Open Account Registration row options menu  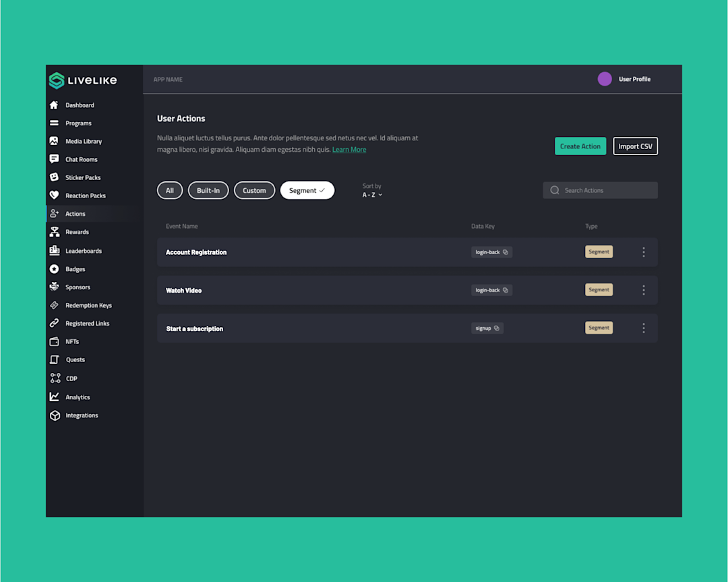click(644, 252)
